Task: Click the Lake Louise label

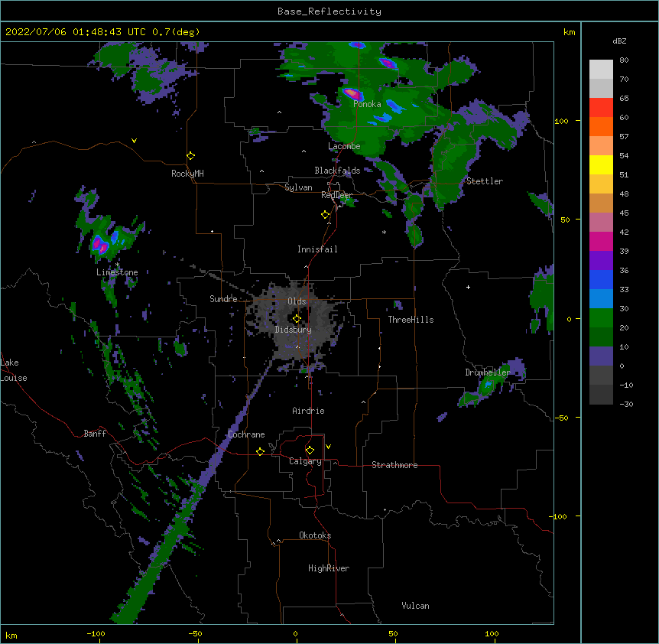Action: pos(14,370)
